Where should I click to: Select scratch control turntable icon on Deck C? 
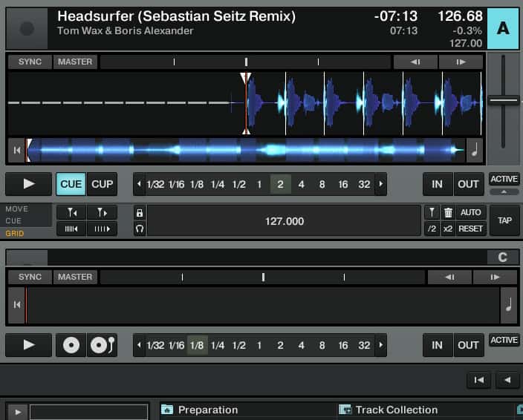[x=102, y=345]
